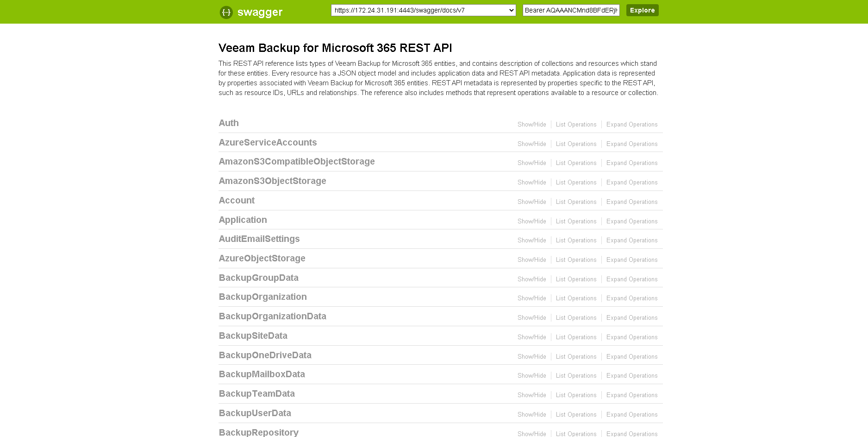
Task: Expand Operations for AmazonS3ObjectStorage
Action: [x=631, y=183]
